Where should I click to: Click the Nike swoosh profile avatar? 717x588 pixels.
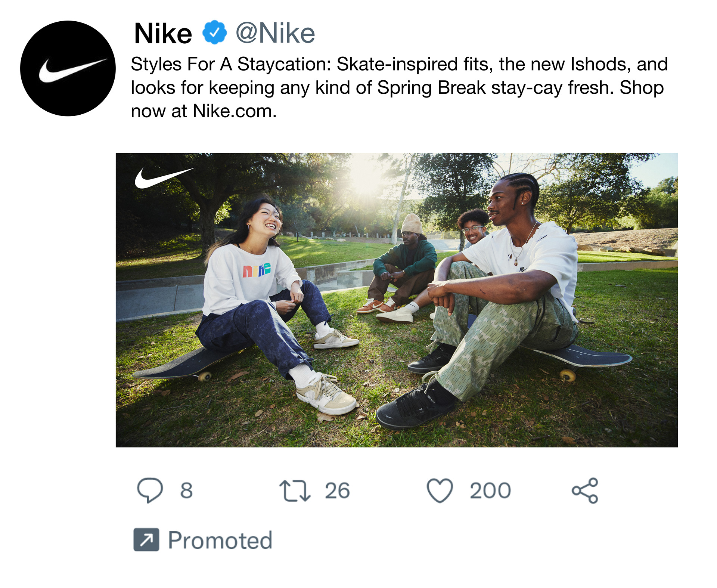(x=68, y=68)
